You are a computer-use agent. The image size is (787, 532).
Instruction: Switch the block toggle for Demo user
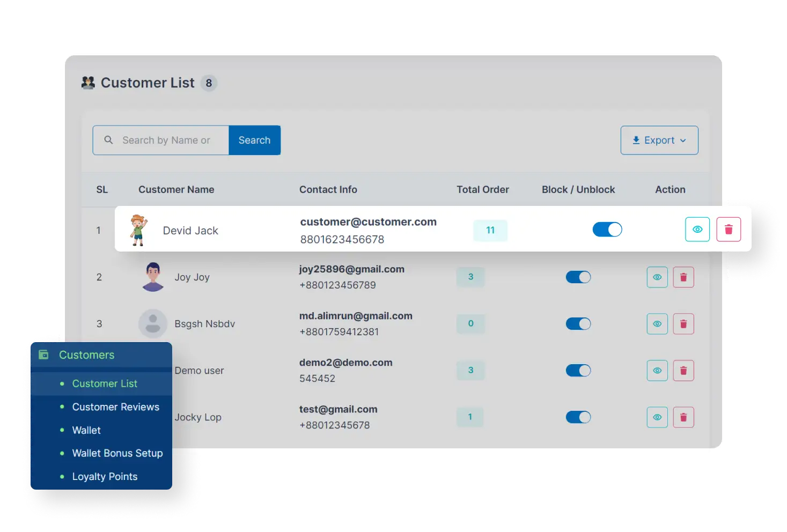pyautogui.click(x=578, y=370)
